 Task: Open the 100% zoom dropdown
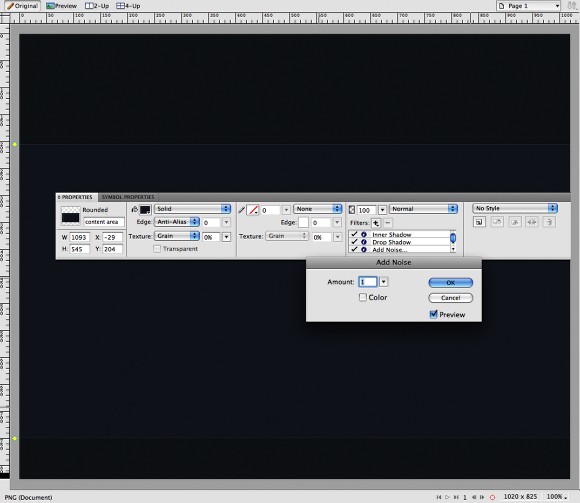pos(557,497)
